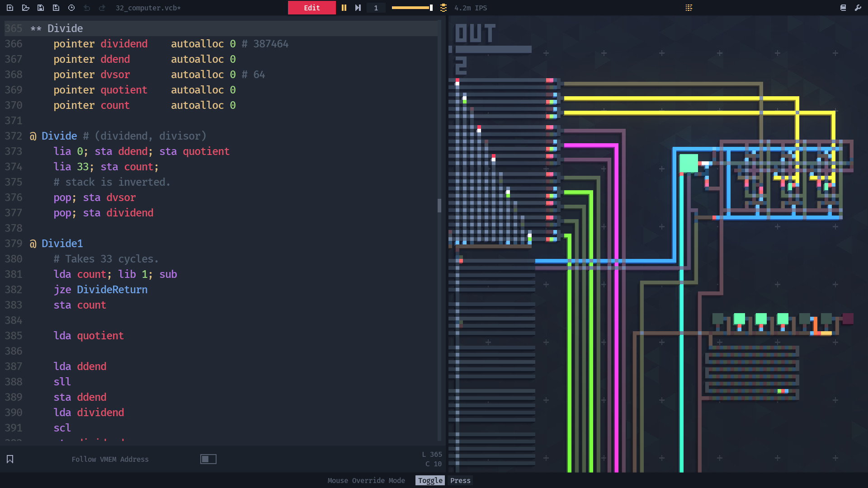Open a project file with folder icon
The image size is (868, 488).
[25, 8]
